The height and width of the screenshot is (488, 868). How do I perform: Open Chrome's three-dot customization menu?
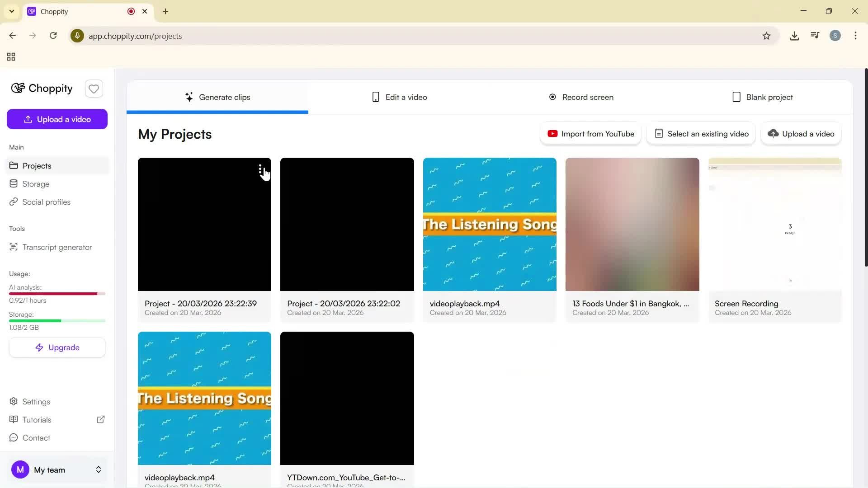(856, 36)
